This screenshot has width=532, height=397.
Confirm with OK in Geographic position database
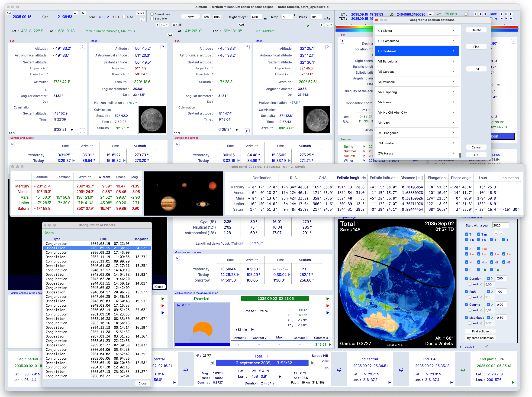[476, 155]
